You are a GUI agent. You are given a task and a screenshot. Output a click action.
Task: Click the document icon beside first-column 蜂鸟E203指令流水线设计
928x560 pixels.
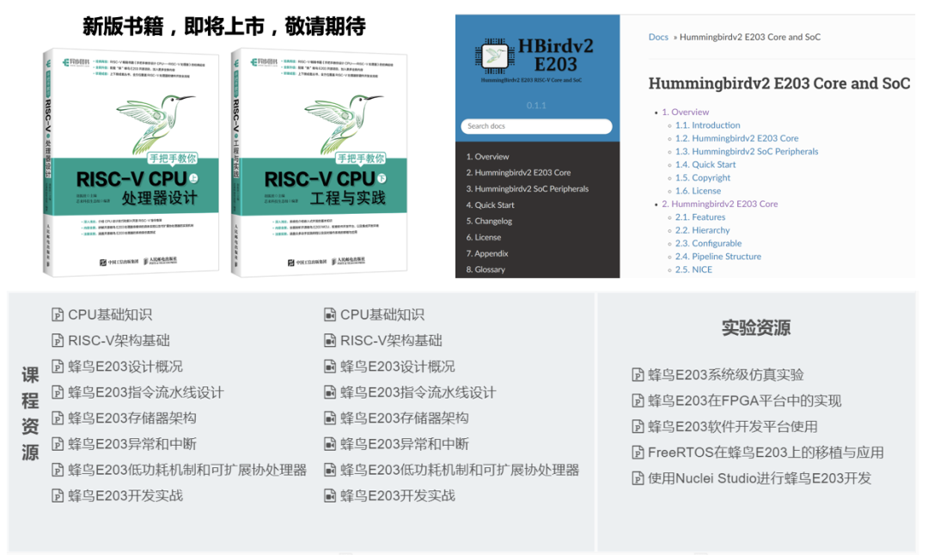coord(58,393)
